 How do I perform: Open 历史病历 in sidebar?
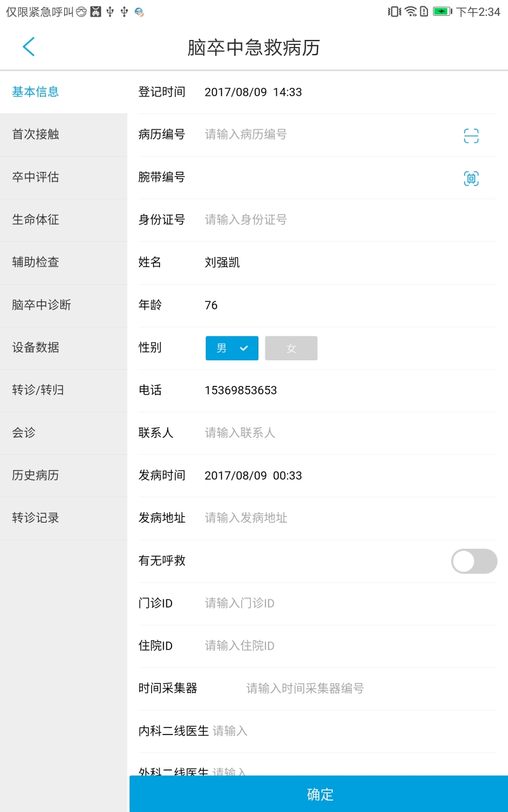point(63,475)
